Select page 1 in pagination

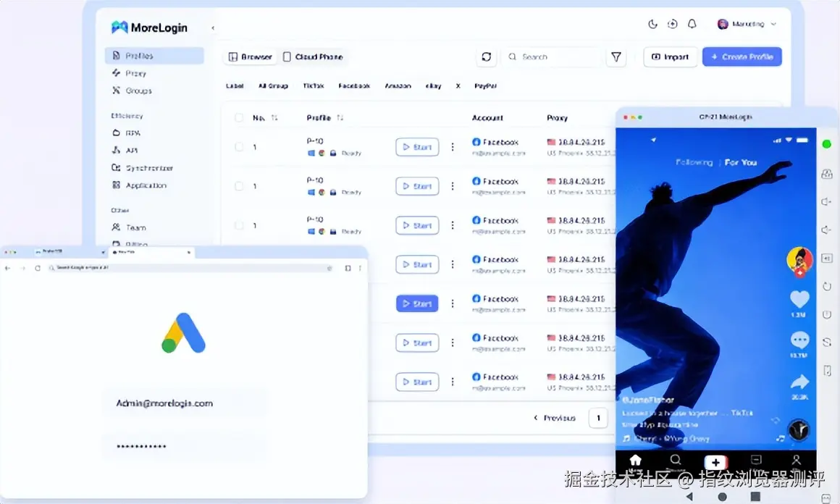[598, 418]
